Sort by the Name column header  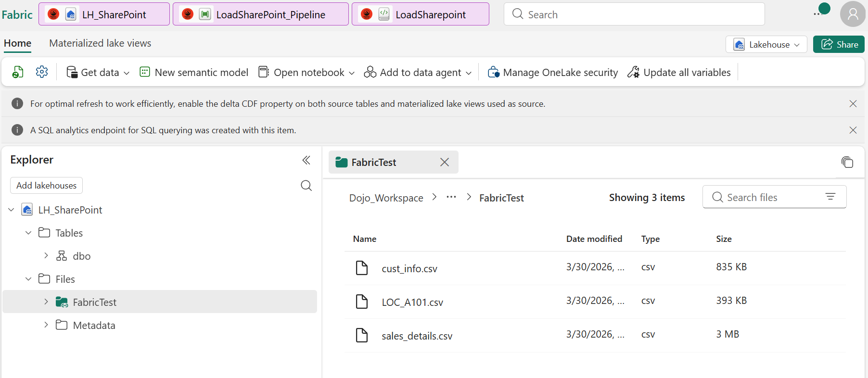pos(365,239)
